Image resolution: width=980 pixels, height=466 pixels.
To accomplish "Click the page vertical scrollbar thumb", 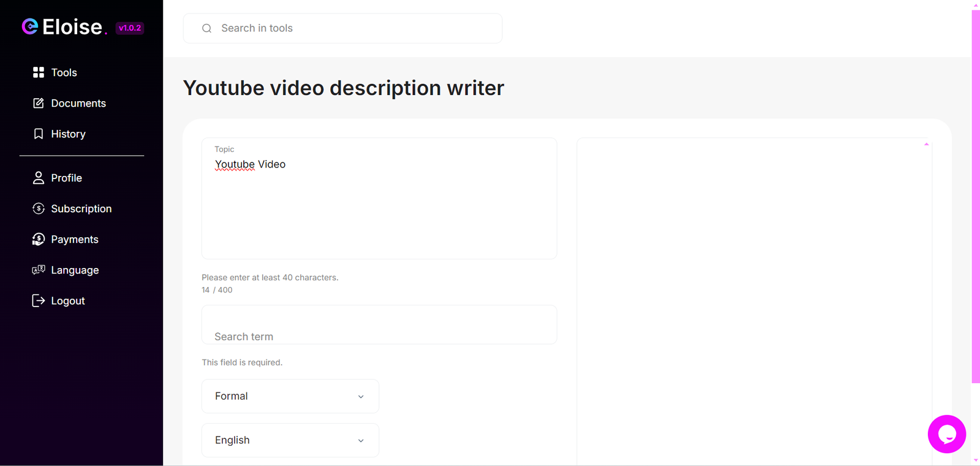I will click(976, 196).
